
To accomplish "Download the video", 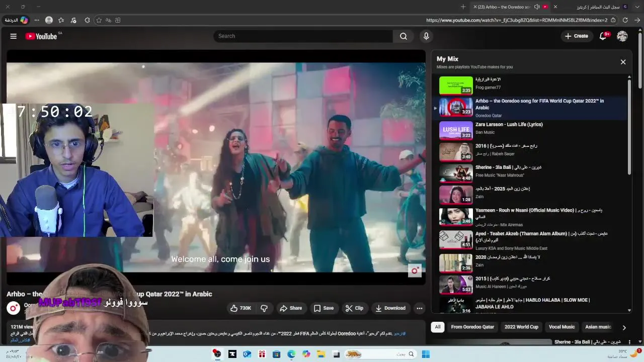I will pyautogui.click(x=390, y=308).
